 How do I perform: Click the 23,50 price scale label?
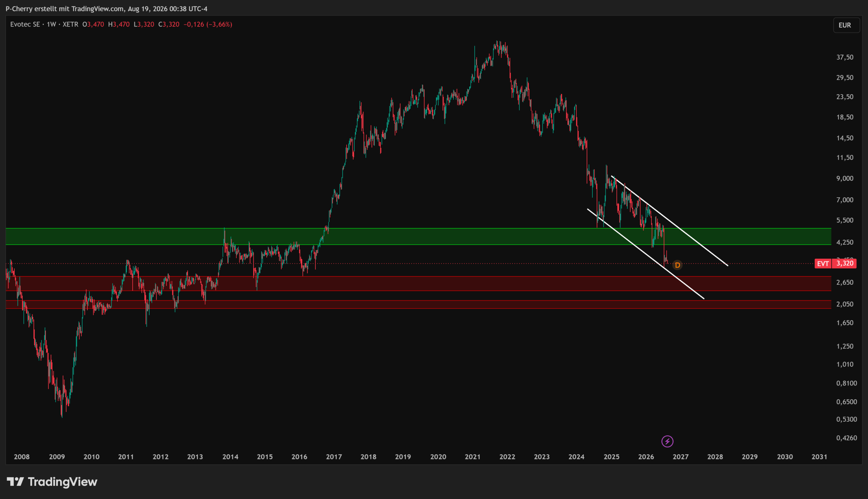tap(845, 97)
